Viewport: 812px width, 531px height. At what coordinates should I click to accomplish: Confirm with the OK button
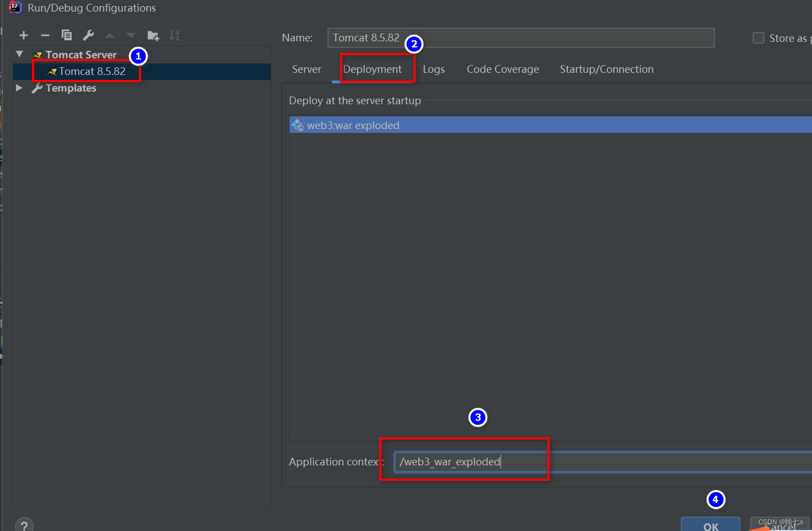711,524
